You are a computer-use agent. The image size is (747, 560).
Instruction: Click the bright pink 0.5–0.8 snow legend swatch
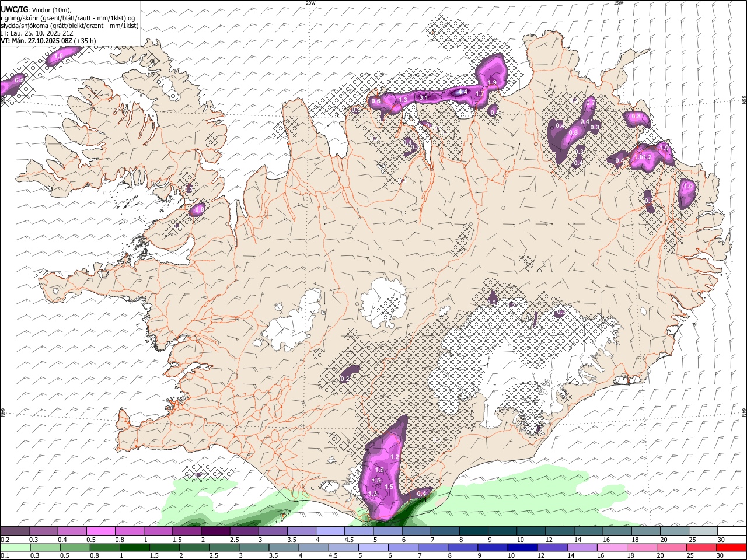coord(101,531)
